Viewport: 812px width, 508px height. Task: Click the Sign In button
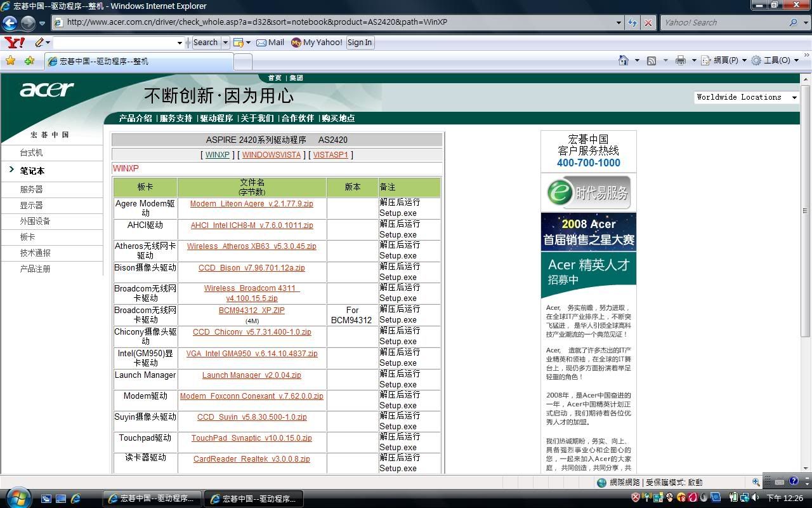pyautogui.click(x=360, y=43)
